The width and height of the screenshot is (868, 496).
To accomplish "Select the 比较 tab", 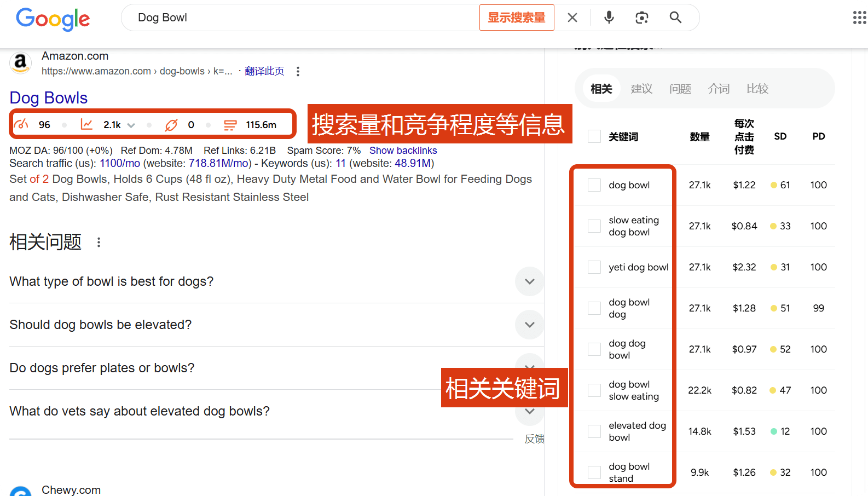I will (x=757, y=89).
